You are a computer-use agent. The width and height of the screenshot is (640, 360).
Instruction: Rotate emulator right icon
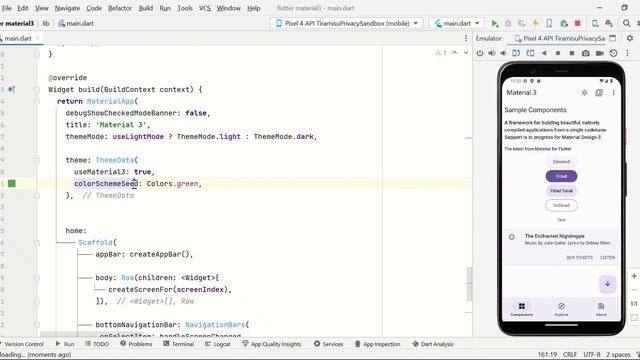[x=530, y=53]
